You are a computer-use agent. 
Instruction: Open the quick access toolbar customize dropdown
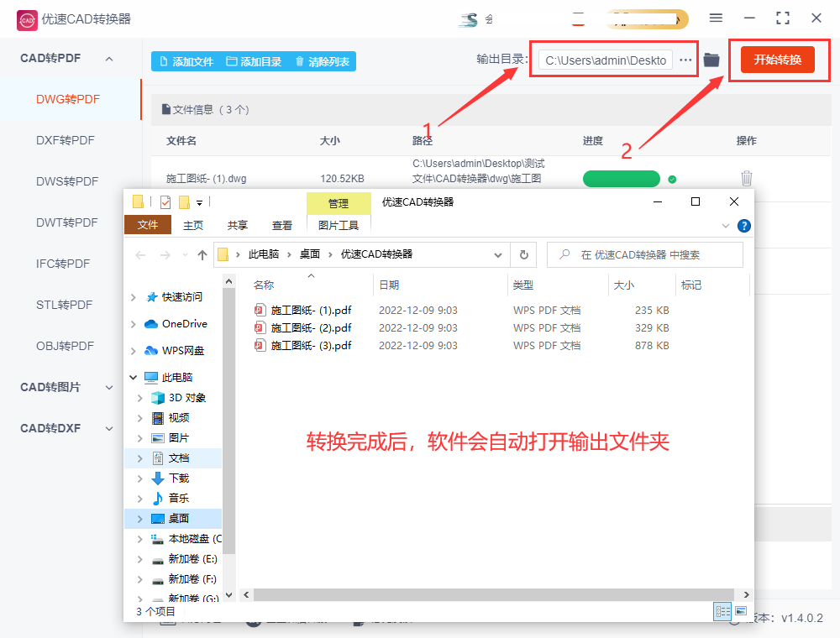(199, 203)
